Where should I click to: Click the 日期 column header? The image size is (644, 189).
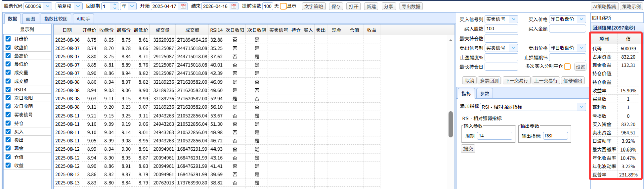pyautogui.click(x=67, y=30)
